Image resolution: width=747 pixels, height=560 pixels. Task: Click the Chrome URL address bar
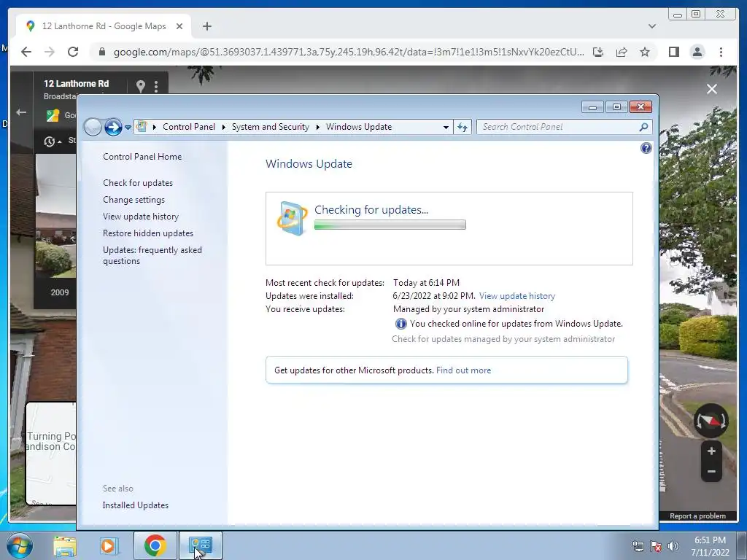tap(349, 52)
